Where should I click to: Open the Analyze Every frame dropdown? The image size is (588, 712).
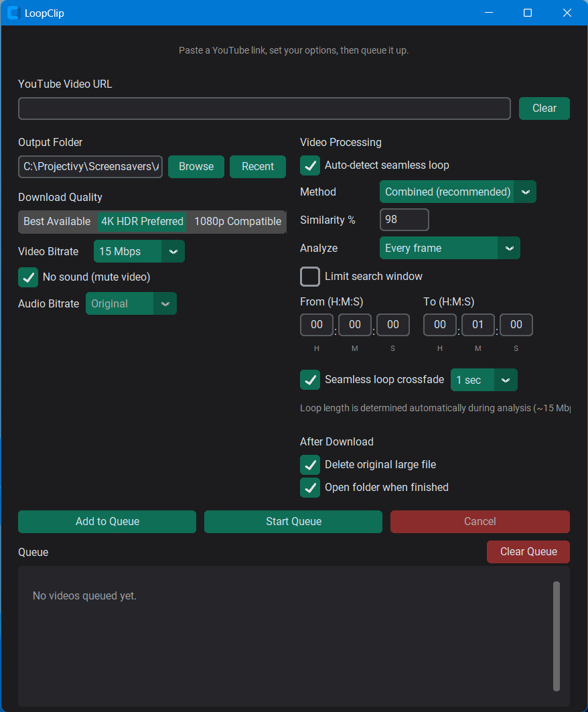(449, 248)
